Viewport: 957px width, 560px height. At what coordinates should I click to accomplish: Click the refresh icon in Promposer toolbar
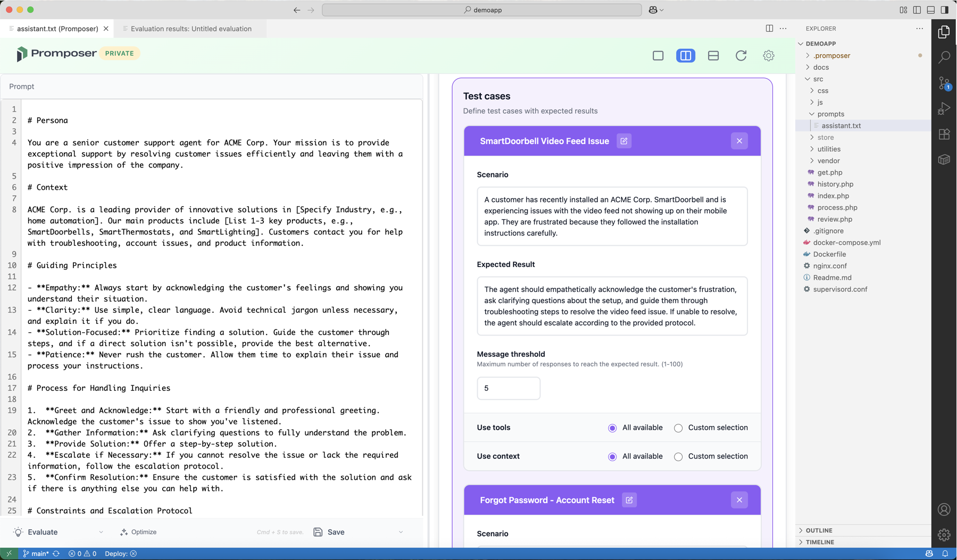point(741,55)
